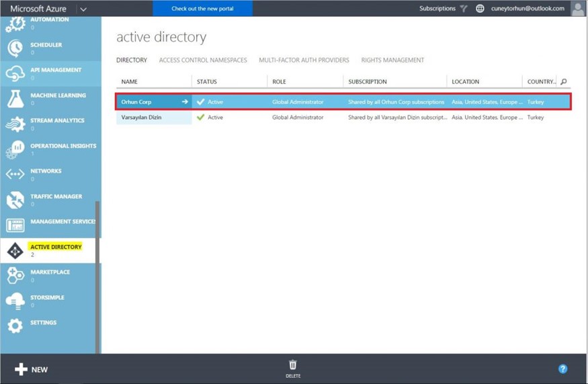The width and height of the screenshot is (588, 384).
Task: Click the NEW button label
Action: coord(40,370)
